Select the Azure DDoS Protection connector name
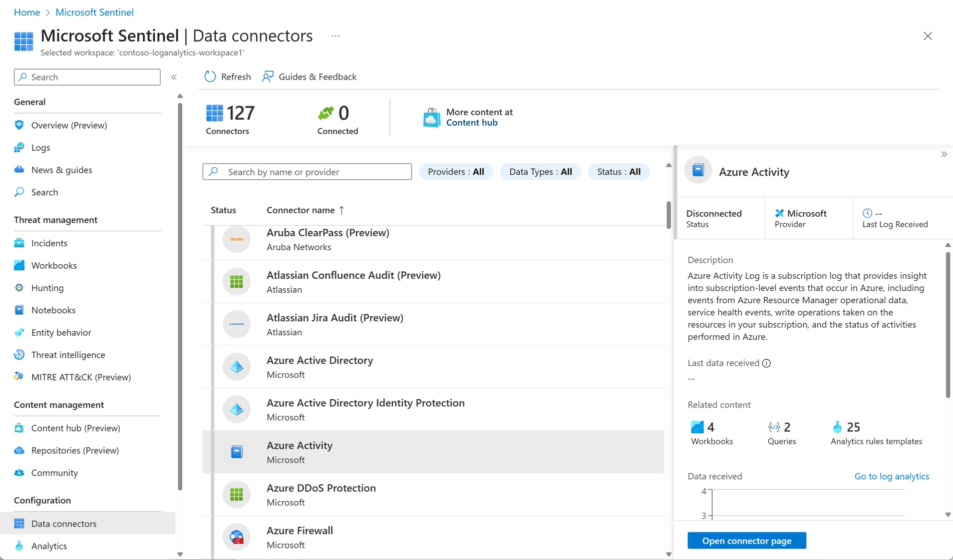953x560 pixels. [321, 488]
